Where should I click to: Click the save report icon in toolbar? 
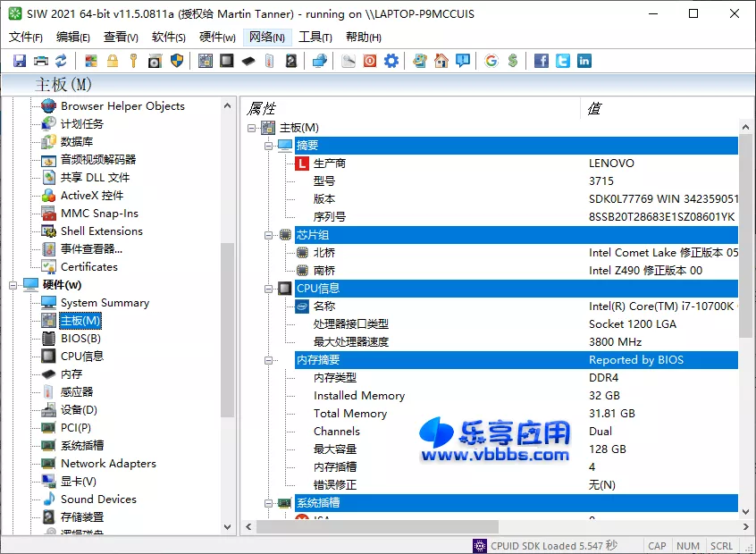tap(20, 60)
